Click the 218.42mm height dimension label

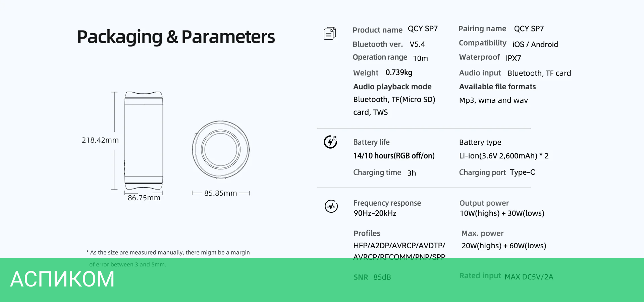(100, 140)
